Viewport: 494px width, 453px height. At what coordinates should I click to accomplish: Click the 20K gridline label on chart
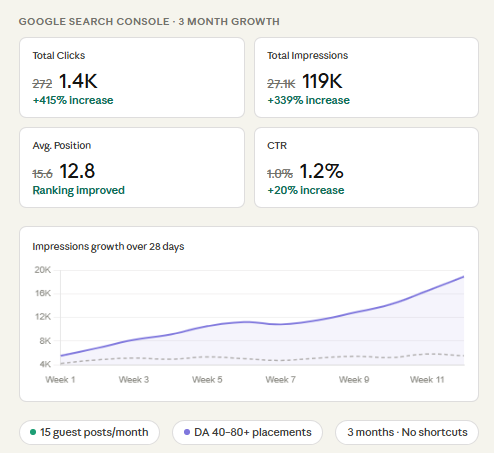pyautogui.click(x=43, y=270)
